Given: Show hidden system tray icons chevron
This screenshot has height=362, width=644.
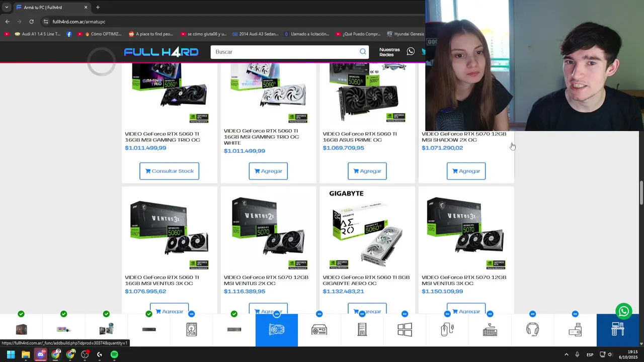Looking at the screenshot, I should click(x=566, y=354).
